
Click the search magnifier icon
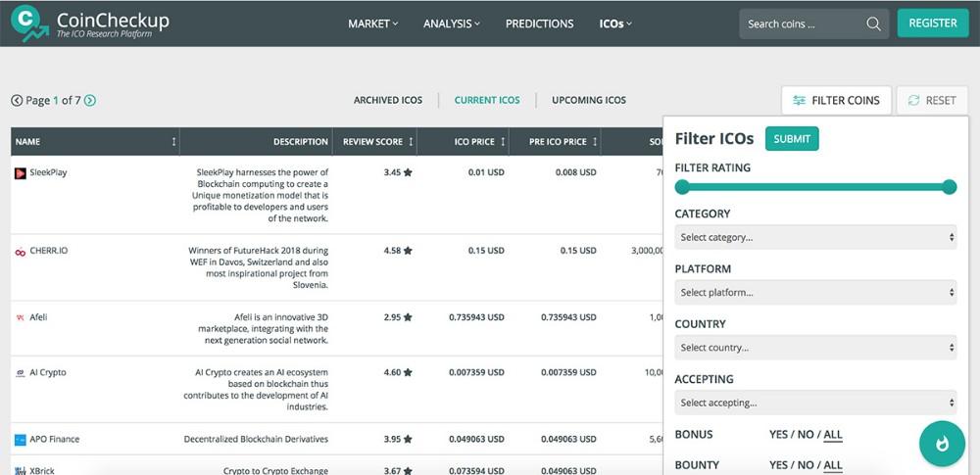tap(873, 24)
